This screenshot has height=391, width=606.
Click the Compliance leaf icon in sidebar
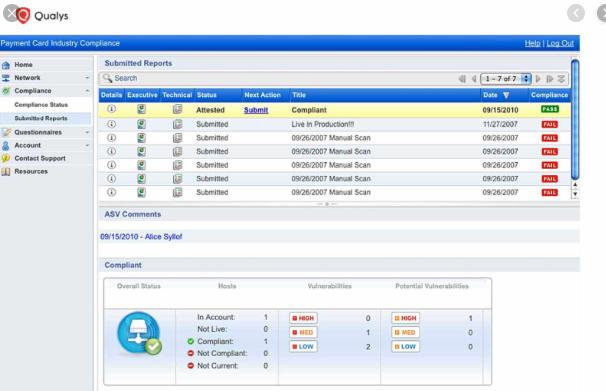click(x=6, y=91)
